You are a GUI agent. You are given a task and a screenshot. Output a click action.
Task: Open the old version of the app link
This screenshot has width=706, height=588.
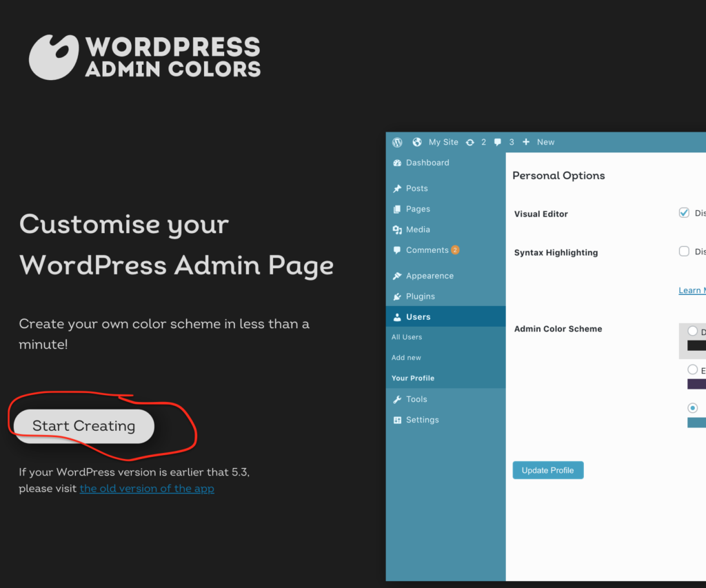(x=147, y=489)
